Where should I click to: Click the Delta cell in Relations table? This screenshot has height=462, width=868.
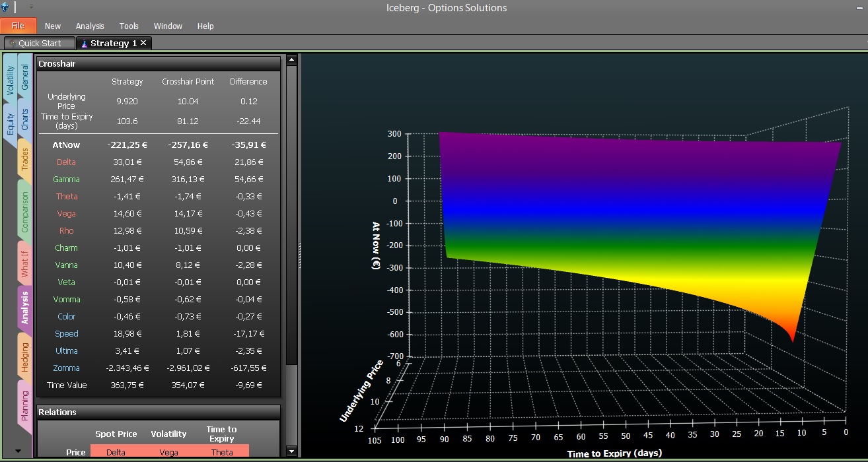coord(116,452)
